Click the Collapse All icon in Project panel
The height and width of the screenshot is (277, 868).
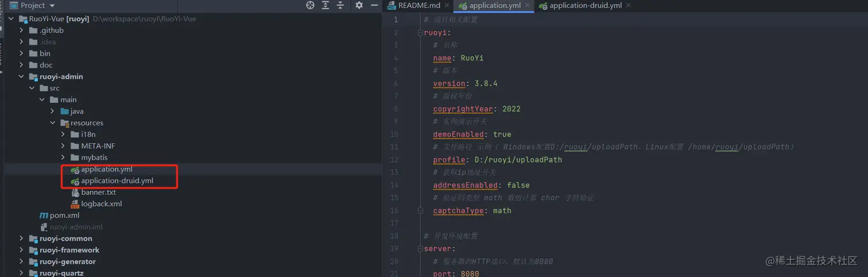(x=340, y=5)
